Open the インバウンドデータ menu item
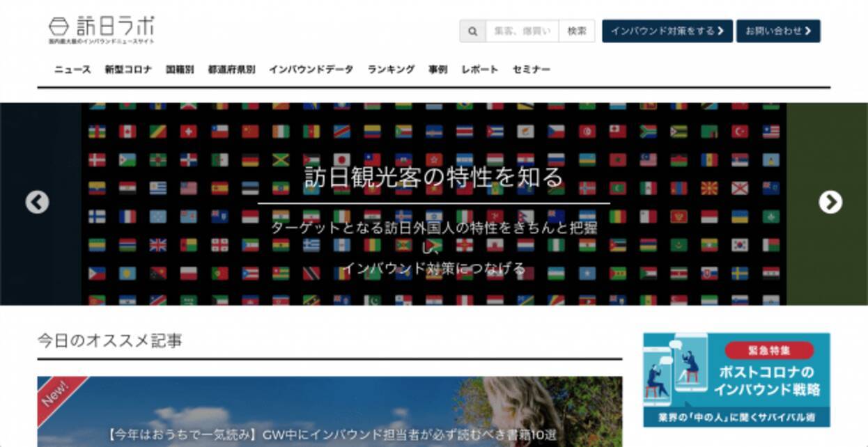The width and height of the screenshot is (868, 447). pos(311,70)
